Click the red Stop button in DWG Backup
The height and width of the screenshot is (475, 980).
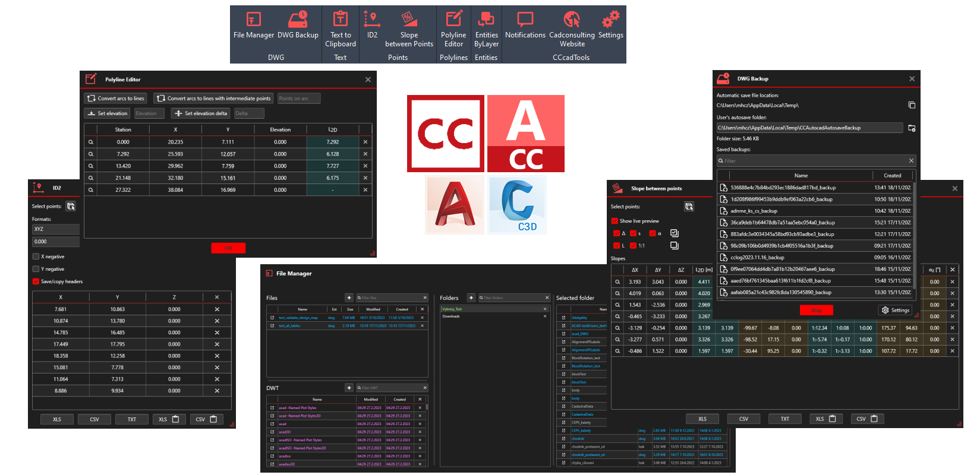tap(817, 310)
